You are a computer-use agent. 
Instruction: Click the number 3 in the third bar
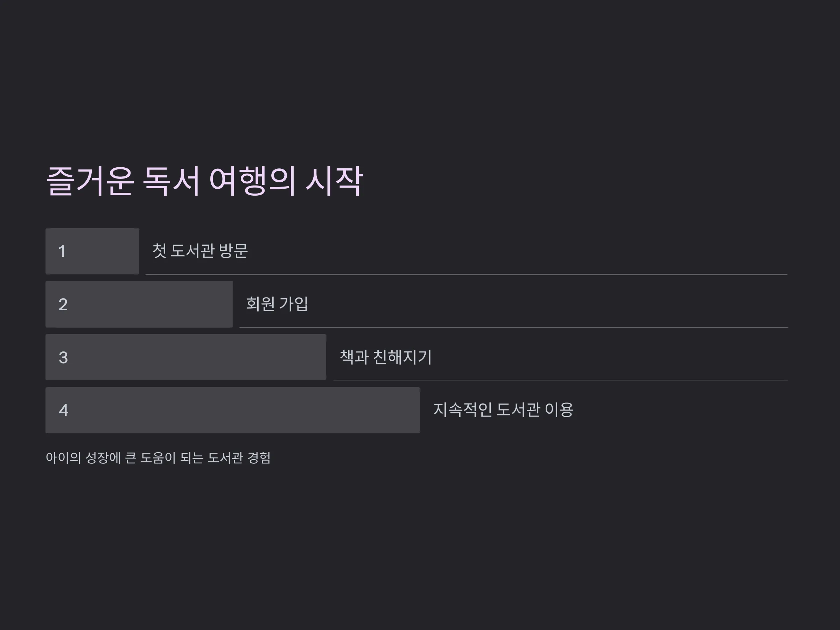[63, 357]
